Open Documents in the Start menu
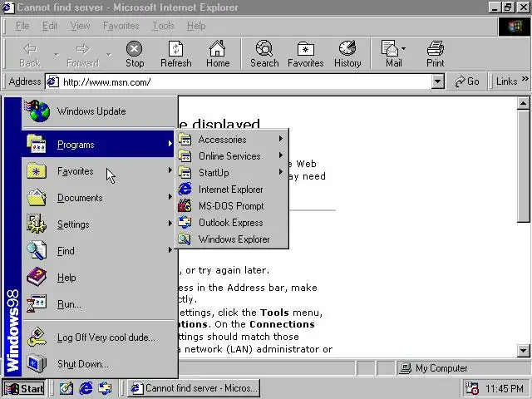 coord(98,198)
